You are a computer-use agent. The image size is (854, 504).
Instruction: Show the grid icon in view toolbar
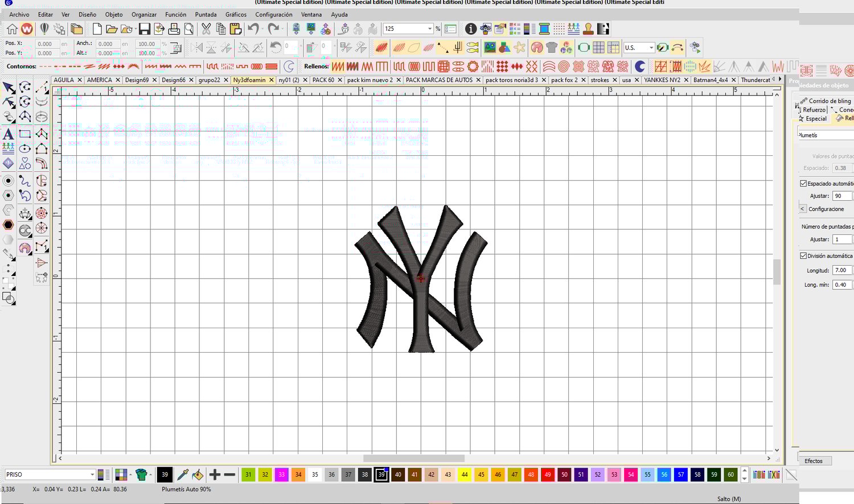[598, 48]
